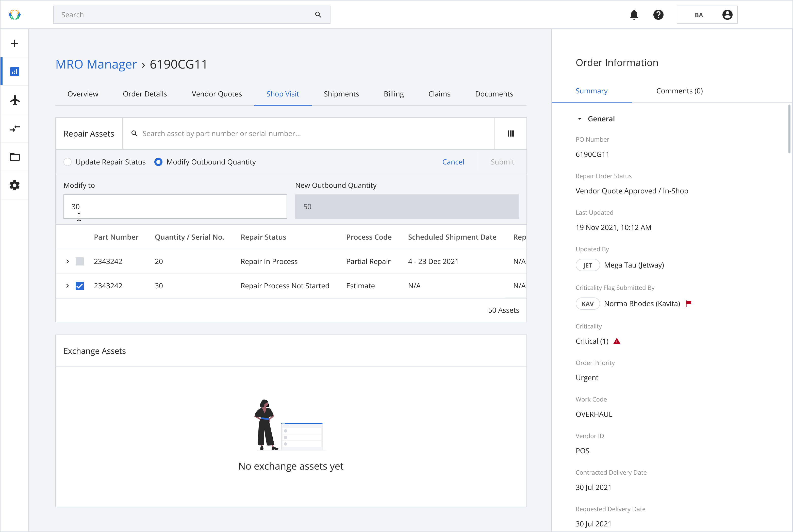Click the Urgent order priority value
This screenshot has width=793, height=532.
587,378
